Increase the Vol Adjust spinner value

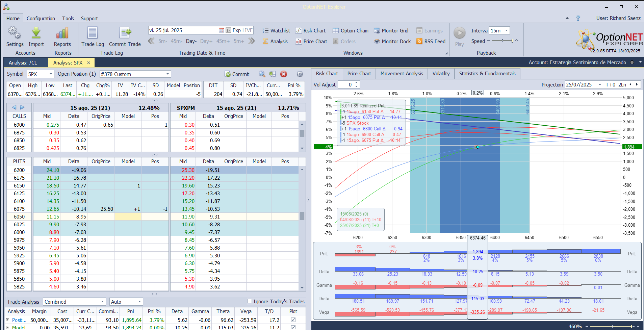coord(357,83)
